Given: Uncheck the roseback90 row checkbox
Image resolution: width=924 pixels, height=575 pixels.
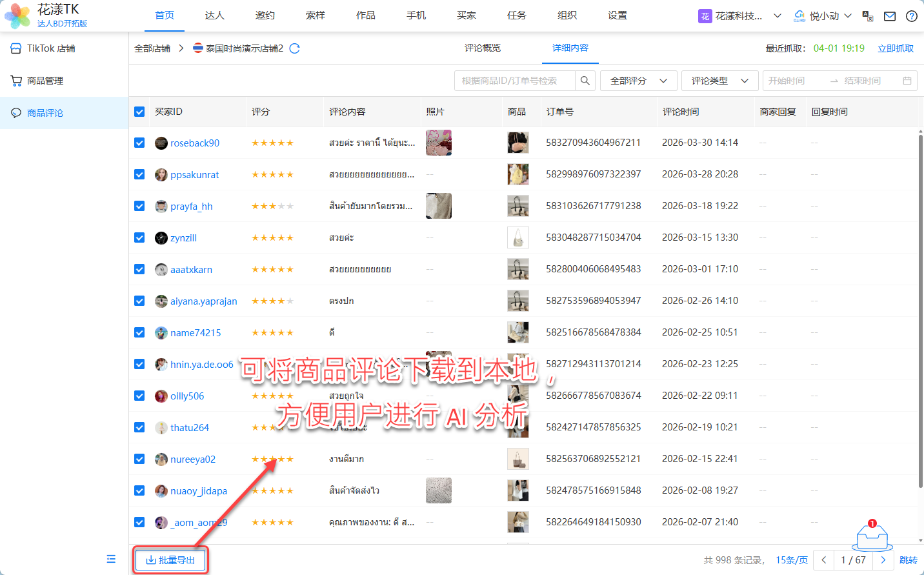Looking at the screenshot, I should coord(139,143).
